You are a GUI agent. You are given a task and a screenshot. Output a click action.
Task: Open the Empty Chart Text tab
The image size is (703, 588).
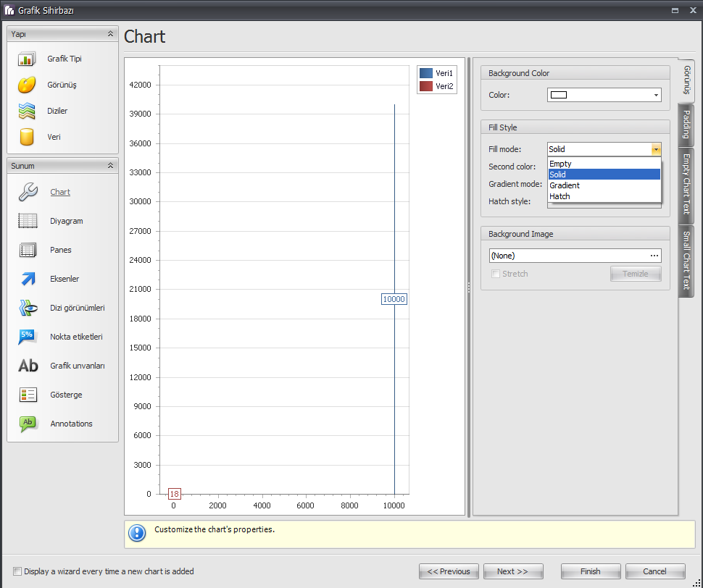(686, 185)
